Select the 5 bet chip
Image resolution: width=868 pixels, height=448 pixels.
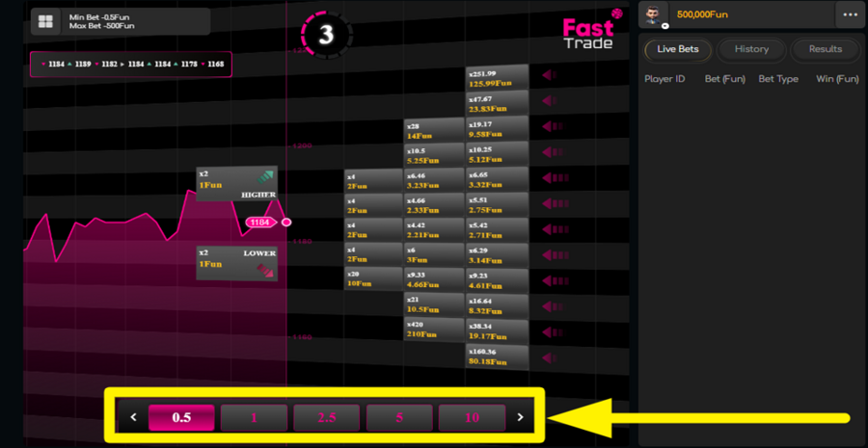tap(399, 417)
